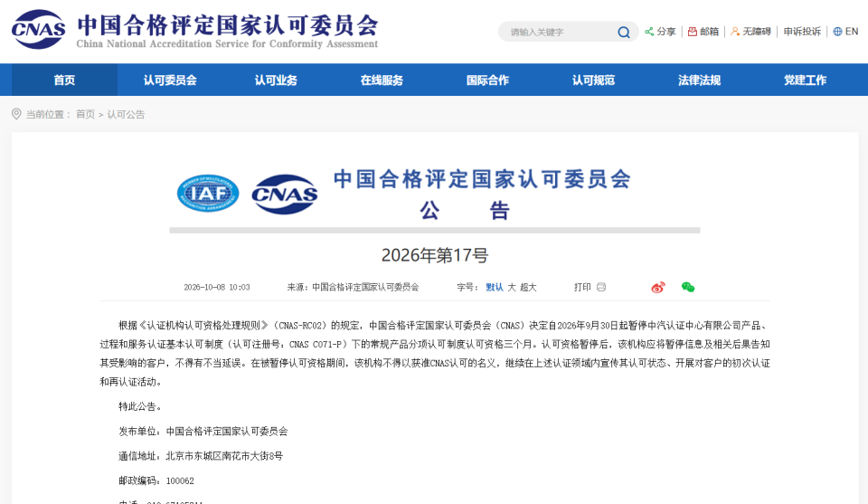868x504 pixels.
Task: Click the address line 北京市东城区南花市大街8号
Action: pyautogui.click(x=224, y=456)
